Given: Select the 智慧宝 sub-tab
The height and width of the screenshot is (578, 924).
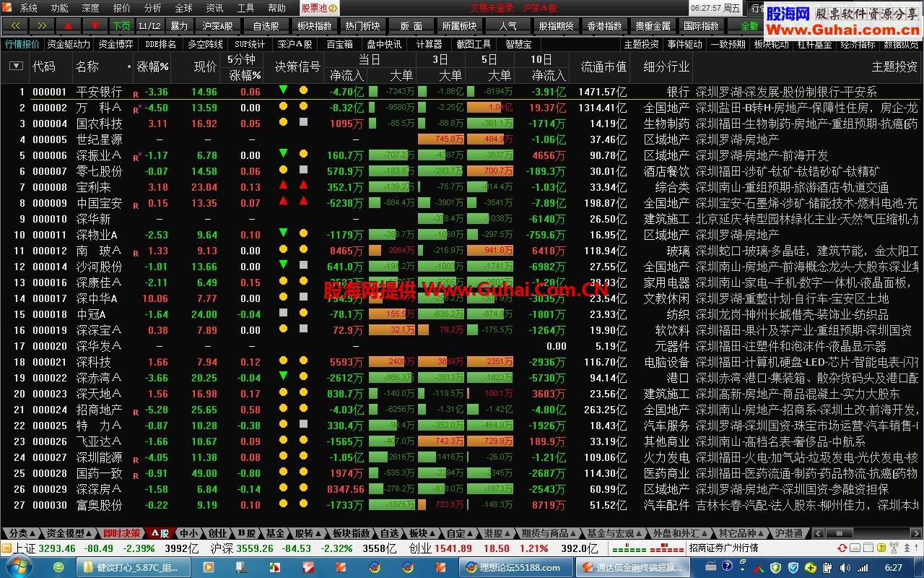Looking at the screenshot, I should [518, 44].
